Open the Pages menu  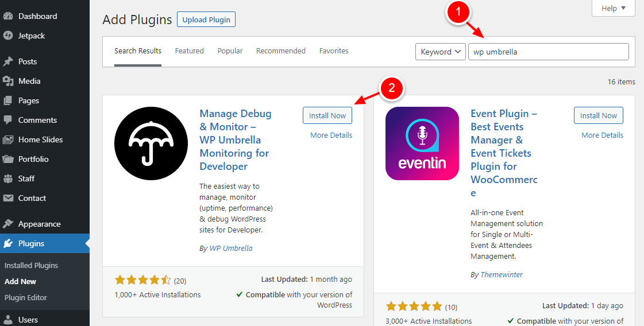(x=45, y=100)
